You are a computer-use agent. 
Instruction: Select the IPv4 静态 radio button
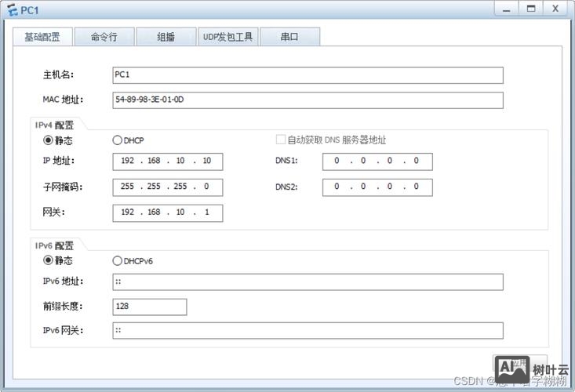pyautogui.click(x=48, y=140)
